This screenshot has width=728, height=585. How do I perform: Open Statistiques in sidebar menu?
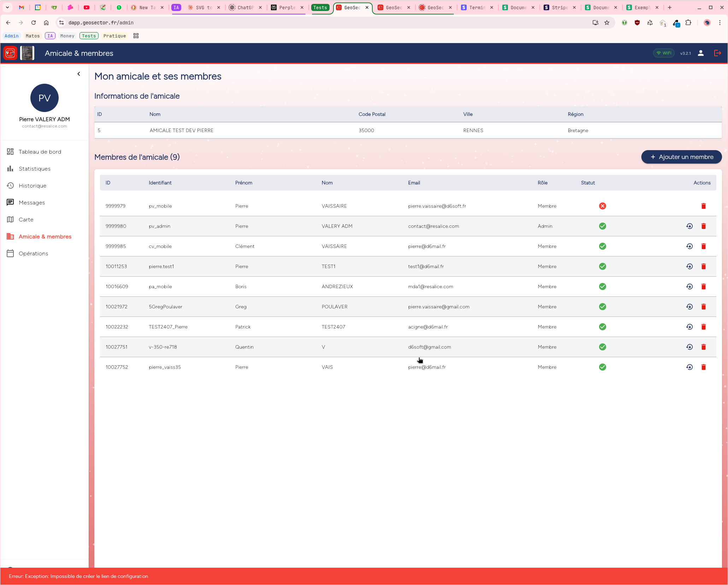pyautogui.click(x=34, y=169)
